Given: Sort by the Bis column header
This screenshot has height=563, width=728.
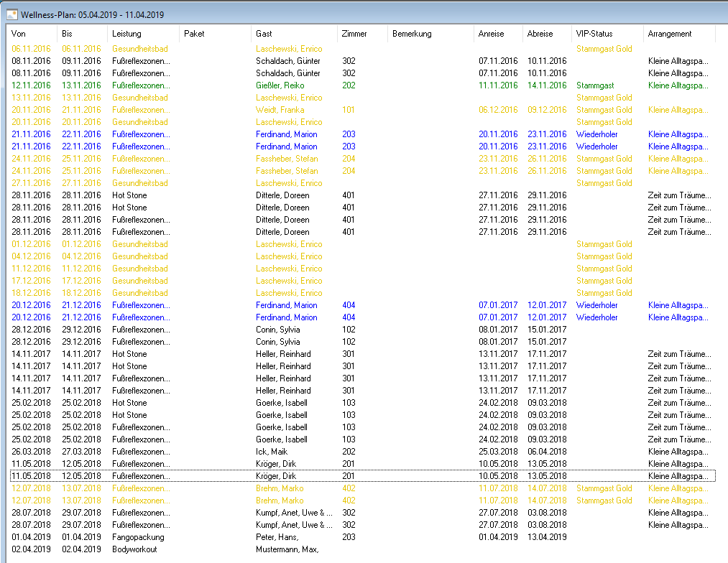Looking at the screenshot, I should [82, 34].
